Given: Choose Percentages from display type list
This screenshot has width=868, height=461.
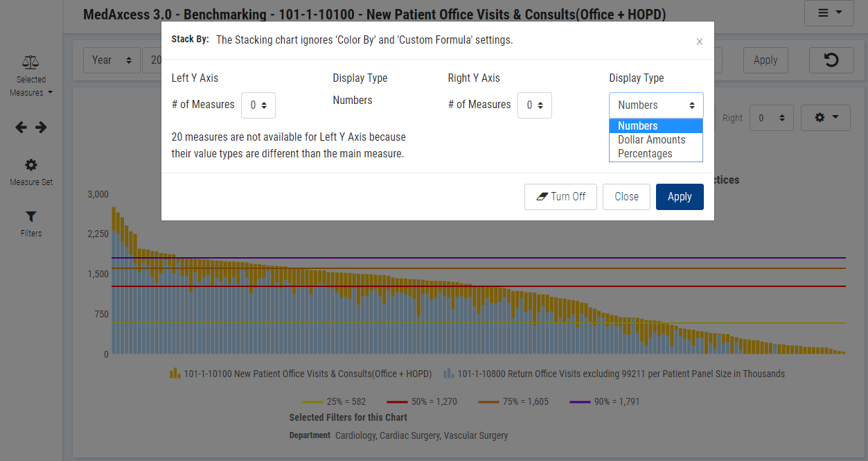Looking at the screenshot, I should 645,154.
